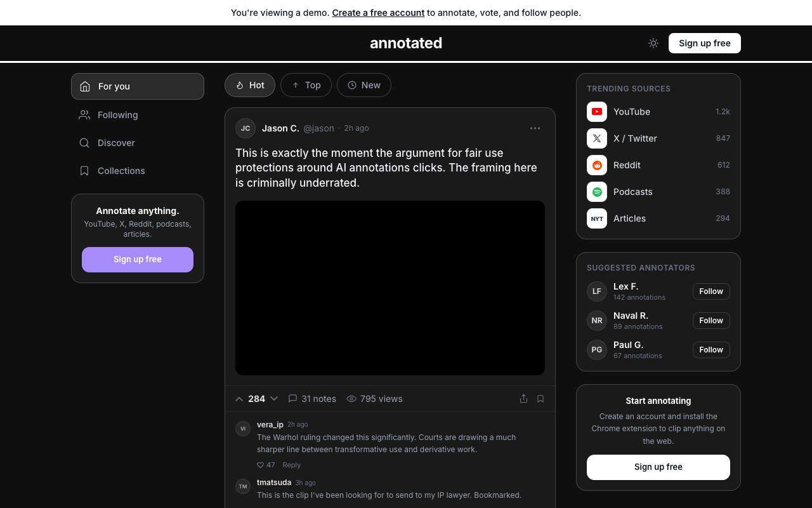Image resolution: width=812 pixels, height=508 pixels.
Task: Open Jason C.'s profile name
Action: tap(280, 128)
